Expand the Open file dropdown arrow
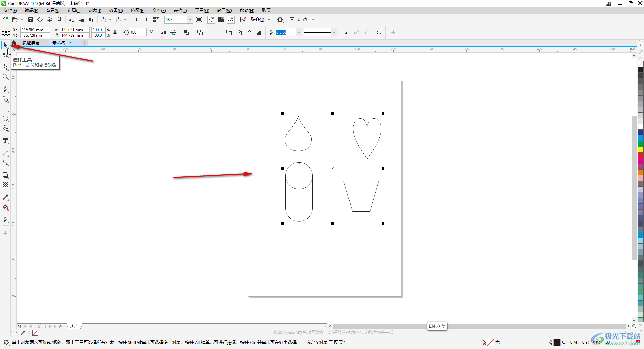 click(x=22, y=20)
